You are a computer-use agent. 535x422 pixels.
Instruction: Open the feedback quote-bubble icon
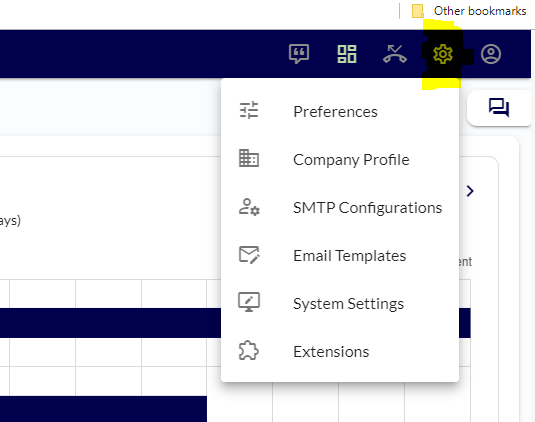[x=299, y=54]
